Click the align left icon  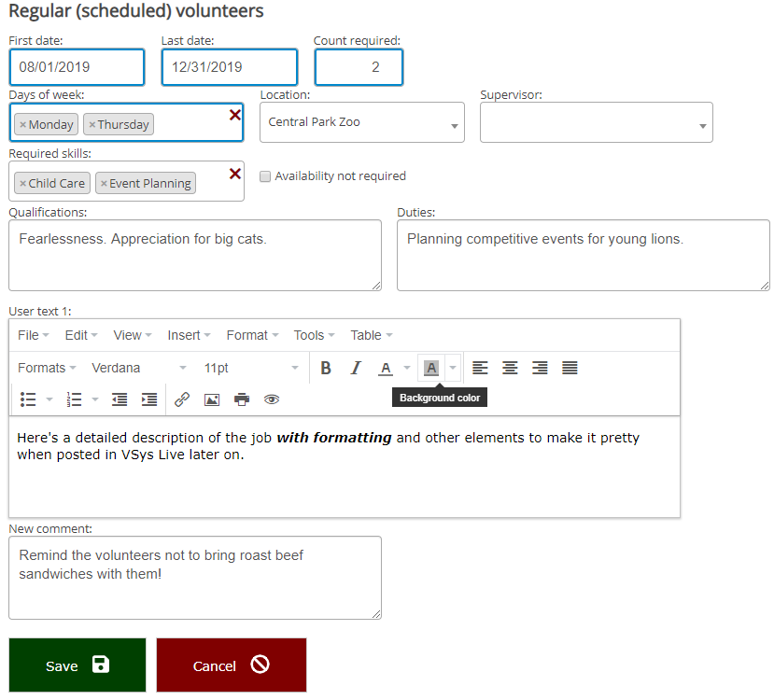point(480,368)
